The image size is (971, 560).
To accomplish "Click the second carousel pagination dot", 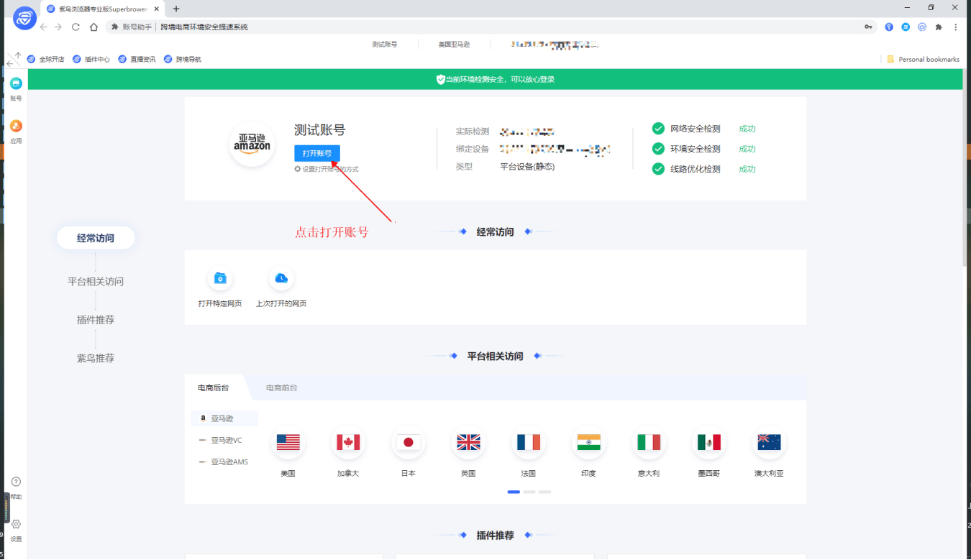I will point(529,492).
